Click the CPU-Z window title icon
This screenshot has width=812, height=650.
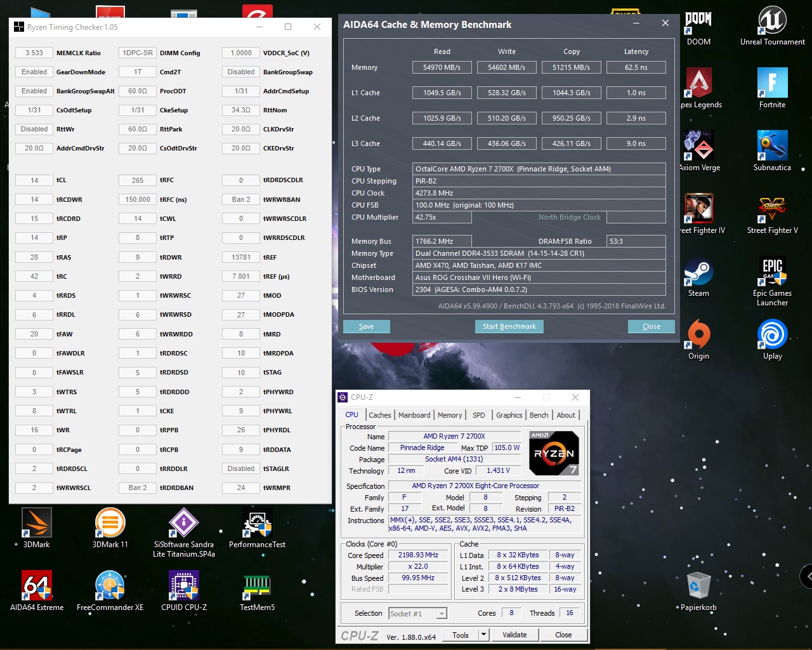(x=343, y=397)
